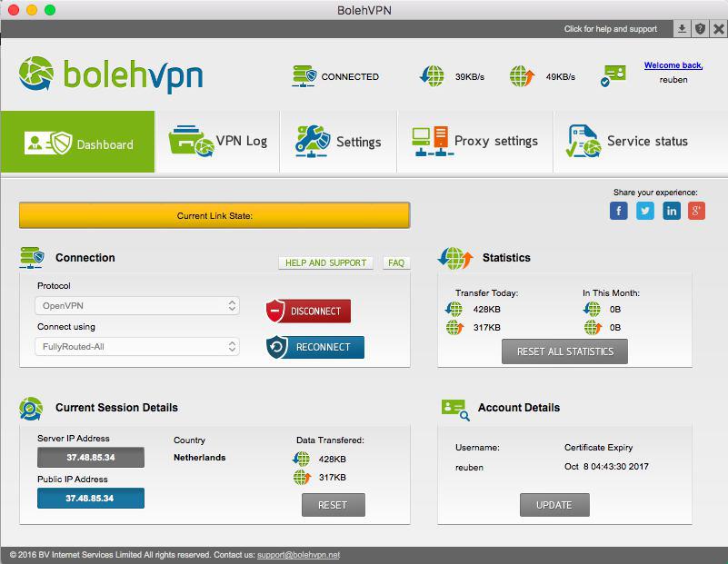Open the Dashboard tab
Screen dimensions: 728x564
click(77, 142)
